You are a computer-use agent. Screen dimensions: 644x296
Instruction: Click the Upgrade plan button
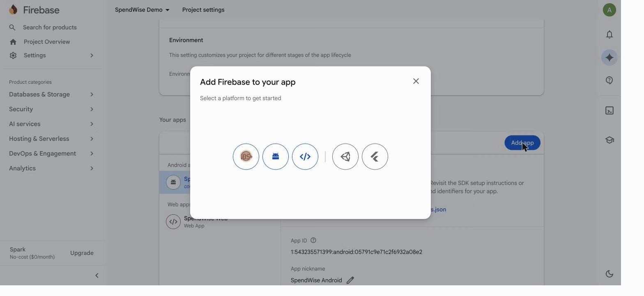coord(82,253)
